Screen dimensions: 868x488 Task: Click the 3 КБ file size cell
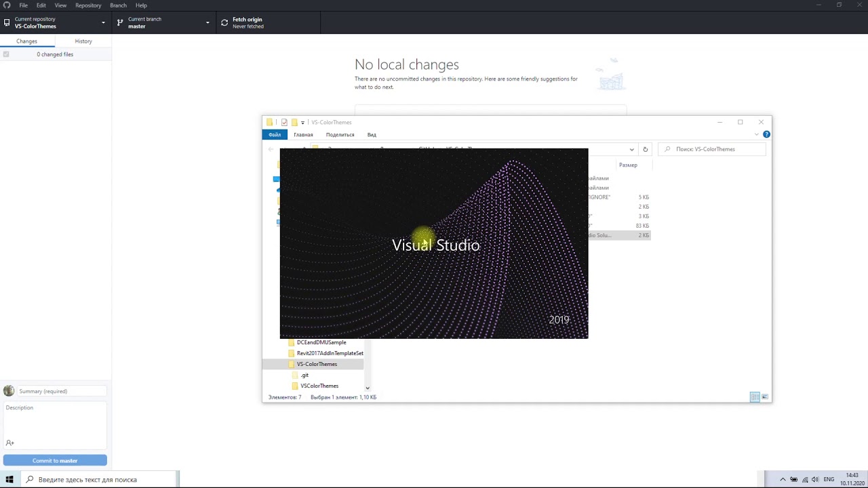tap(644, 216)
